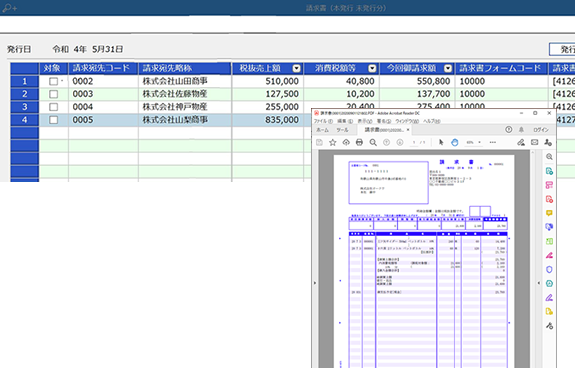Close the 請求書 document tab
This screenshot has height=368, width=575.
coord(408,130)
